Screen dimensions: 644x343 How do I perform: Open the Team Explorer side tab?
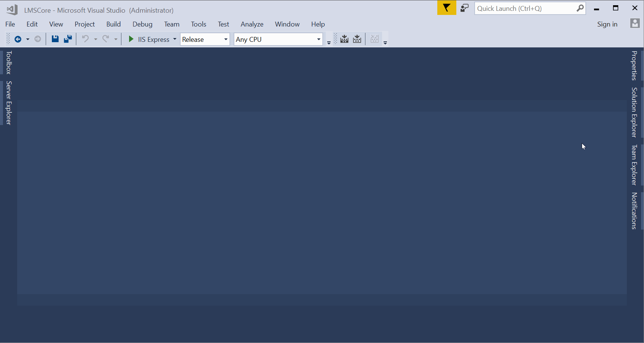(634, 165)
